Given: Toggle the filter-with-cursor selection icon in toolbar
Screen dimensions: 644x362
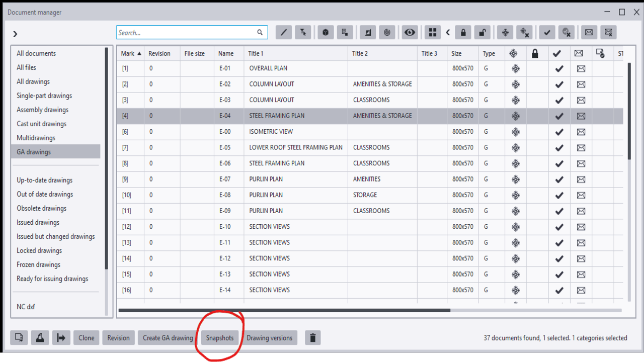Looking at the screenshot, I should coord(303,33).
